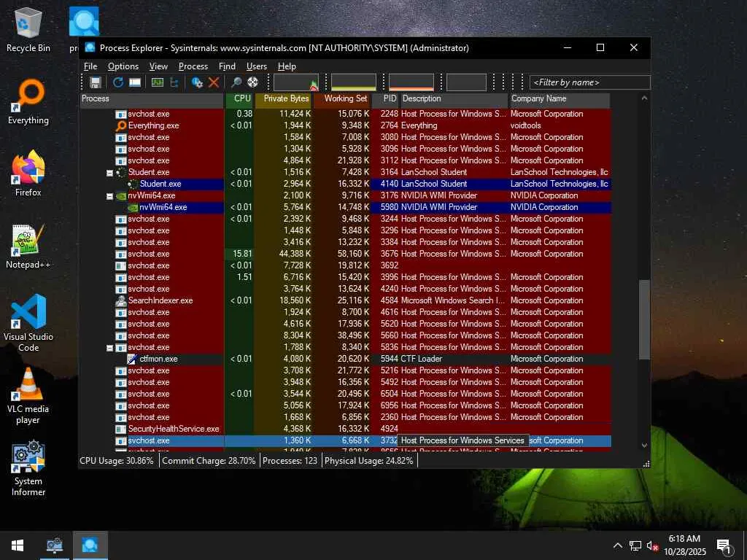Viewport: 747px width, 560px height.
Task: Click the scroll down arrow of process list
Action: click(644, 446)
